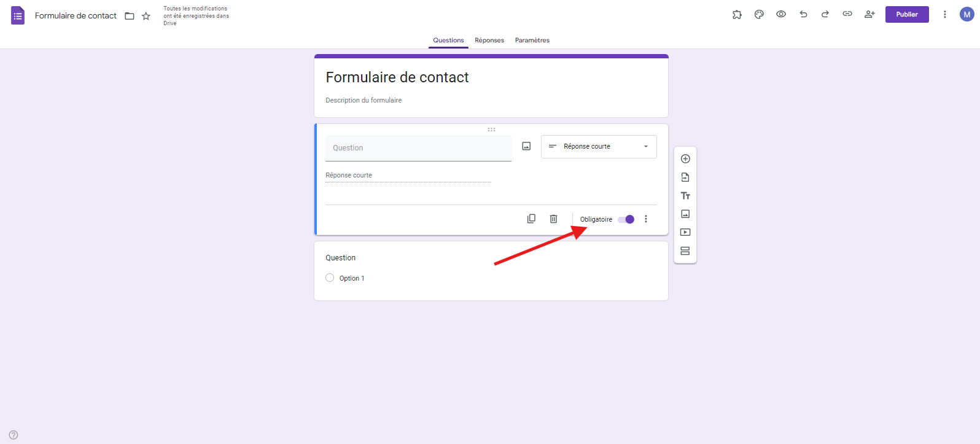Viewport: 980px width, 444px height.
Task: Click the redo arrow icon
Action: click(825, 14)
